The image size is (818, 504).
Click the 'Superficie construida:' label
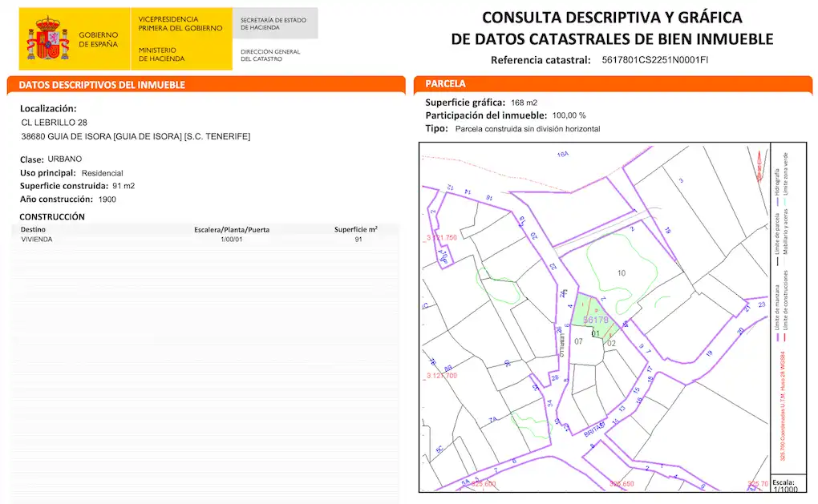click(64, 186)
